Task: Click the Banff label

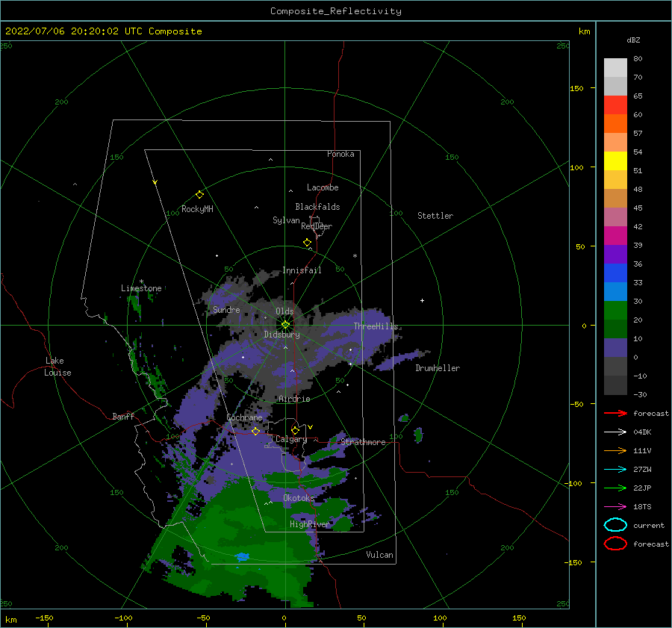Action: pyautogui.click(x=123, y=416)
